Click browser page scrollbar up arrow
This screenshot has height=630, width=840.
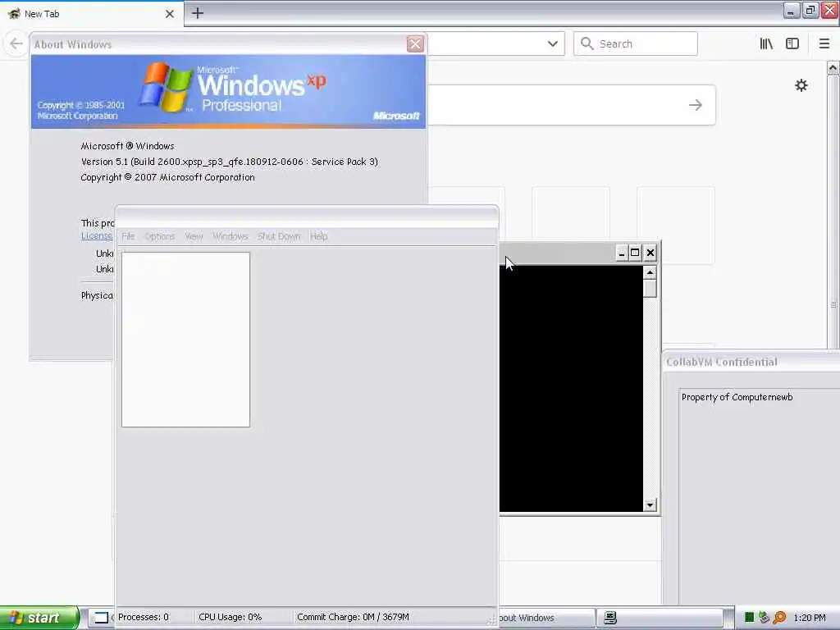[833, 68]
